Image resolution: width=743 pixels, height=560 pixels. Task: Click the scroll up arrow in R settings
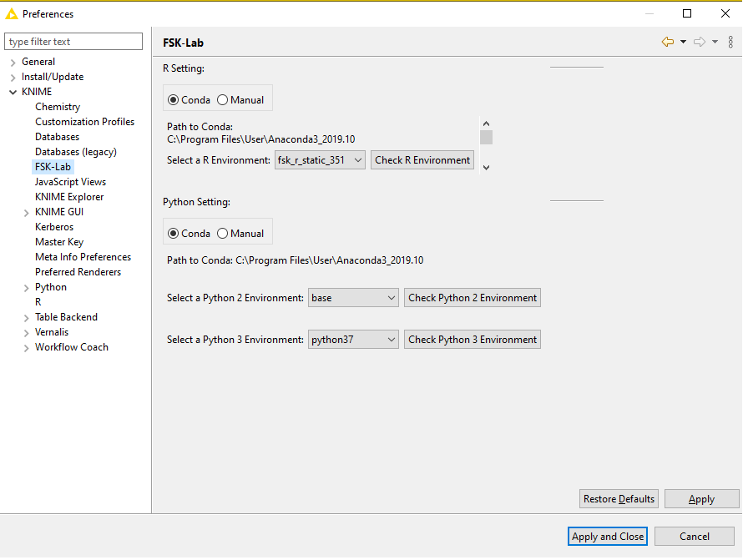[486, 124]
